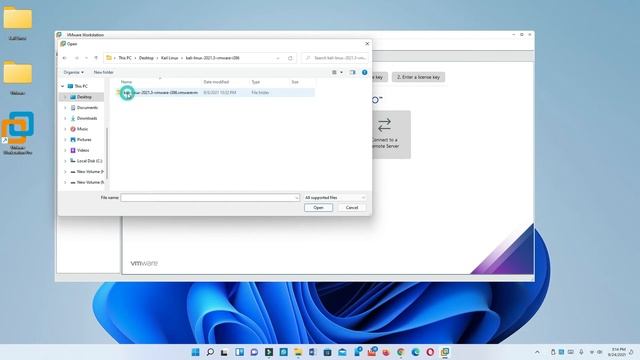640x360 pixels.
Task: Click the New folder button
Action: (x=104, y=72)
